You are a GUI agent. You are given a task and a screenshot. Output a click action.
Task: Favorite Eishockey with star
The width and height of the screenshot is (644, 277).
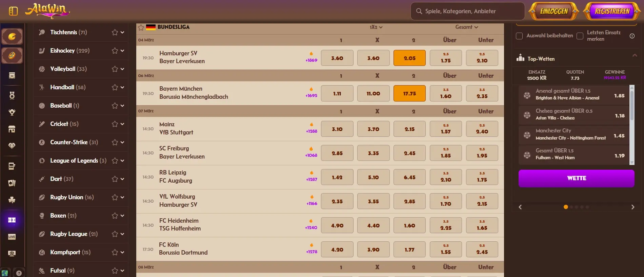[115, 51]
